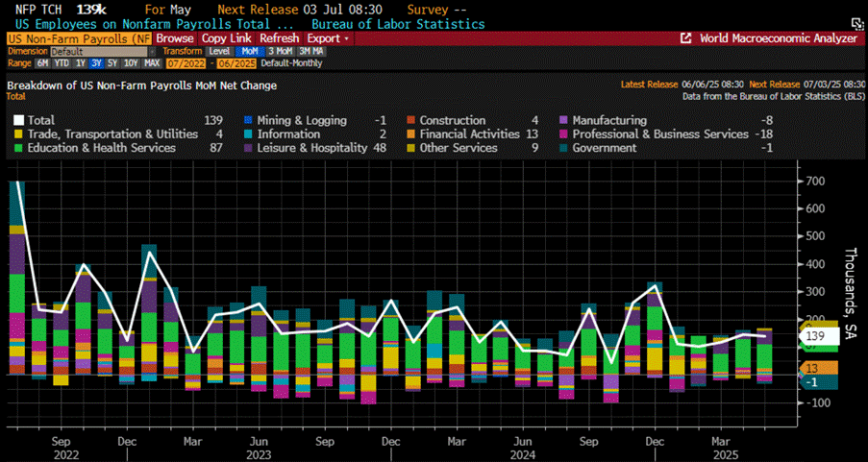Image resolution: width=868 pixels, height=462 pixels.
Task: Click the Government legend marker
Action: (x=564, y=148)
